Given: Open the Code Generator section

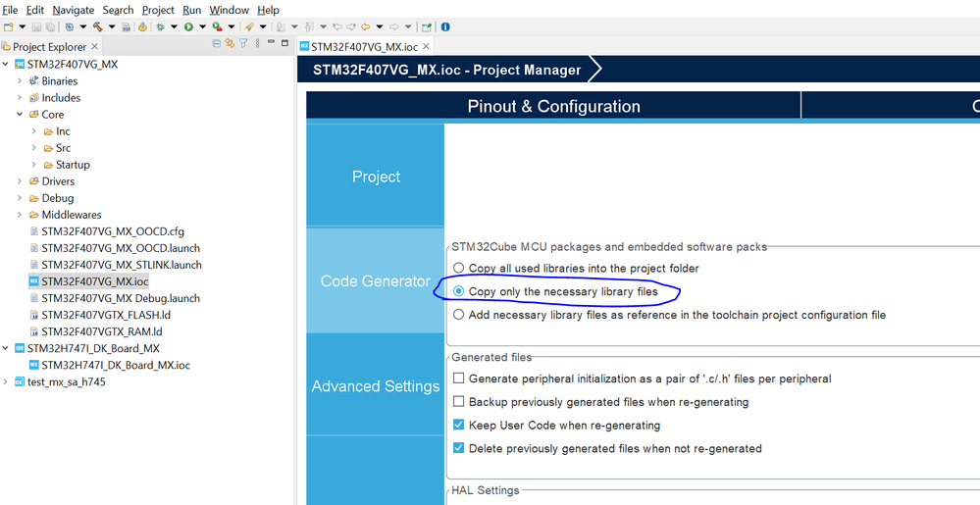Looking at the screenshot, I should click(376, 281).
